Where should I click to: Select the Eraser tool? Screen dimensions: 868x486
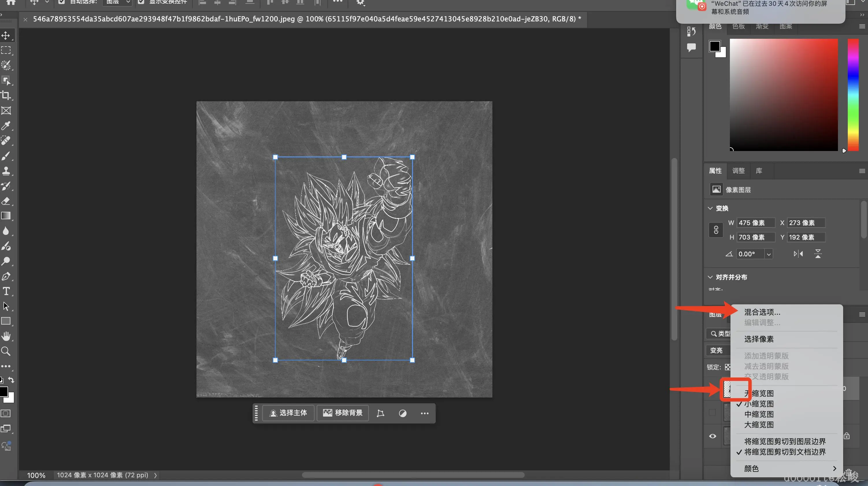(x=6, y=201)
